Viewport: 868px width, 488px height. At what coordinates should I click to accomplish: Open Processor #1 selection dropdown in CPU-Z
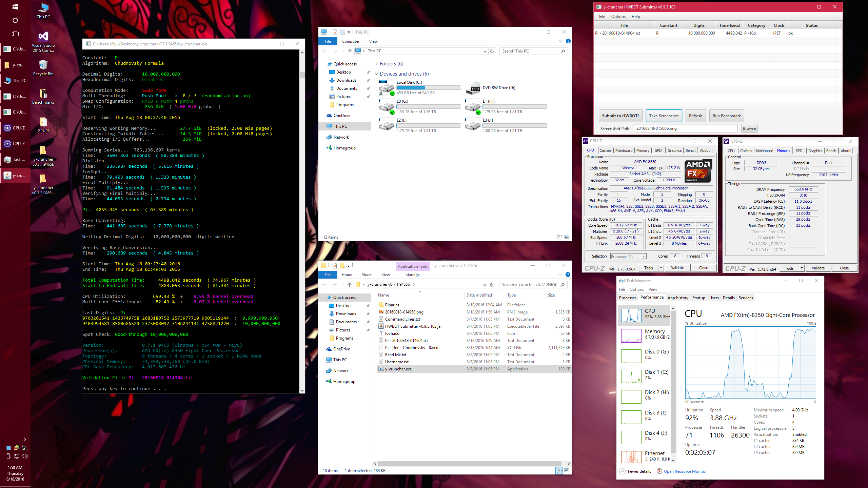tap(643, 256)
